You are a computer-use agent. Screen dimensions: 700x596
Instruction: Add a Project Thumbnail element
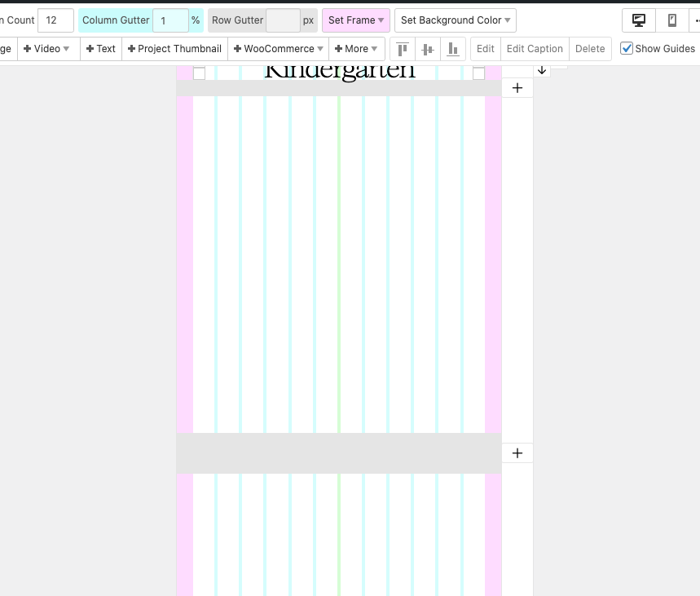click(x=174, y=49)
